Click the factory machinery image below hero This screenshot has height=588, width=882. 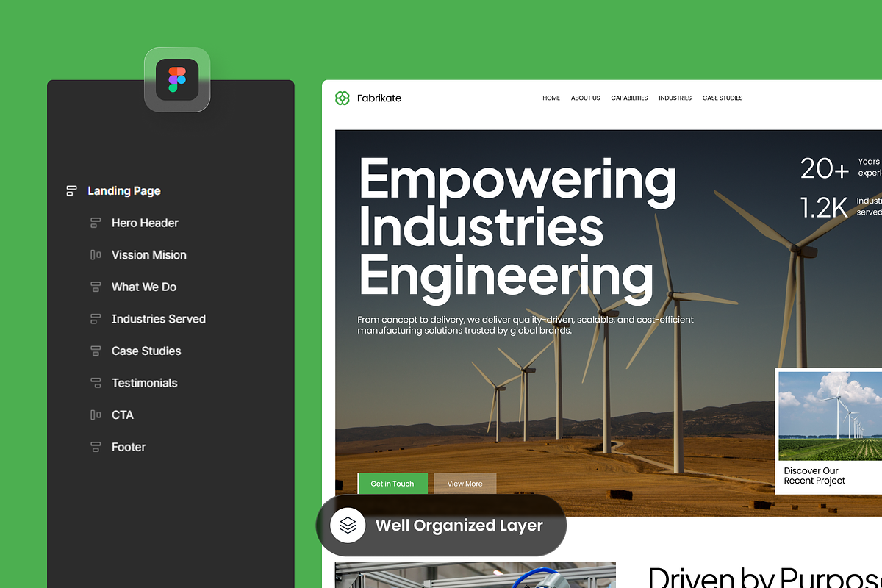(475, 576)
